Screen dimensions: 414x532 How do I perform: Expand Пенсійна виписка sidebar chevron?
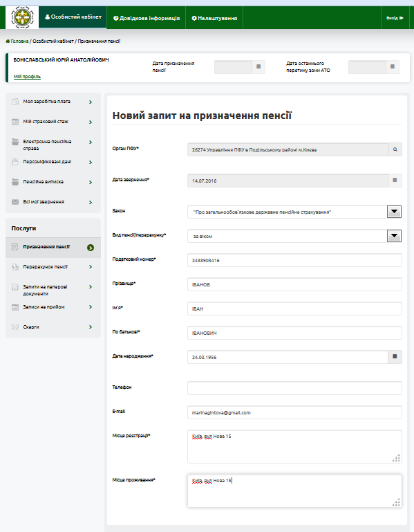pos(91,182)
